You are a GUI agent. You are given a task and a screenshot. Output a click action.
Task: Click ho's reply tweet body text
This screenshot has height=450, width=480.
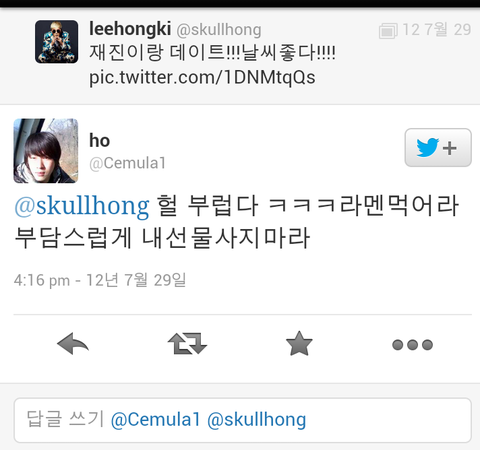[x=237, y=222]
